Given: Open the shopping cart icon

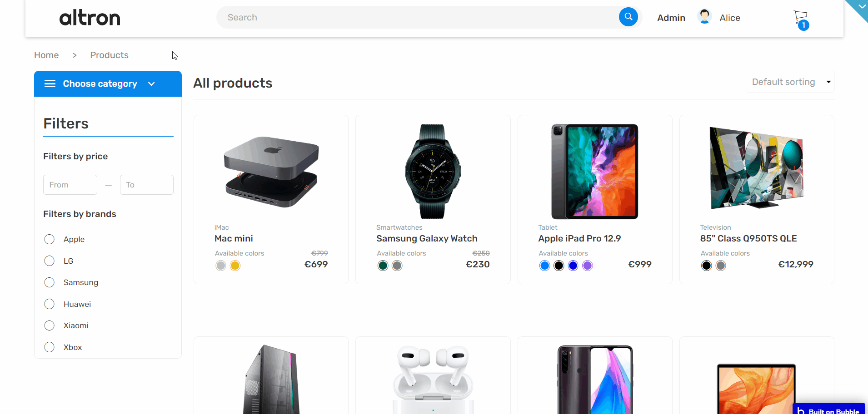Looking at the screenshot, I should coord(800,18).
